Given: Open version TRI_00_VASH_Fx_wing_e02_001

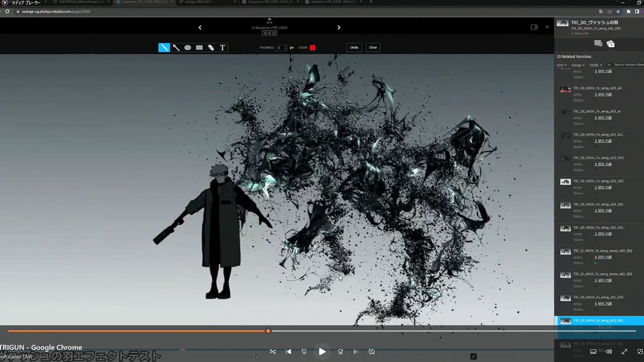Looking at the screenshot, I should (598, 228).
